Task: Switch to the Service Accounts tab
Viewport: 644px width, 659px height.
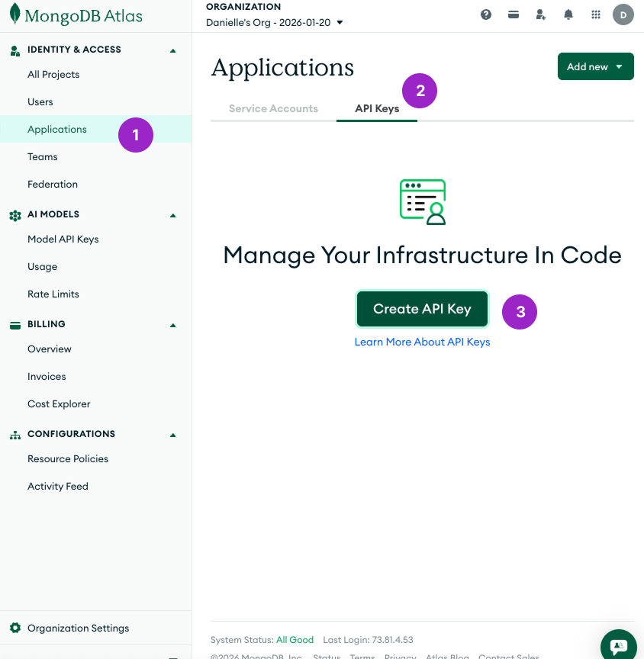Action: [273, 108]
